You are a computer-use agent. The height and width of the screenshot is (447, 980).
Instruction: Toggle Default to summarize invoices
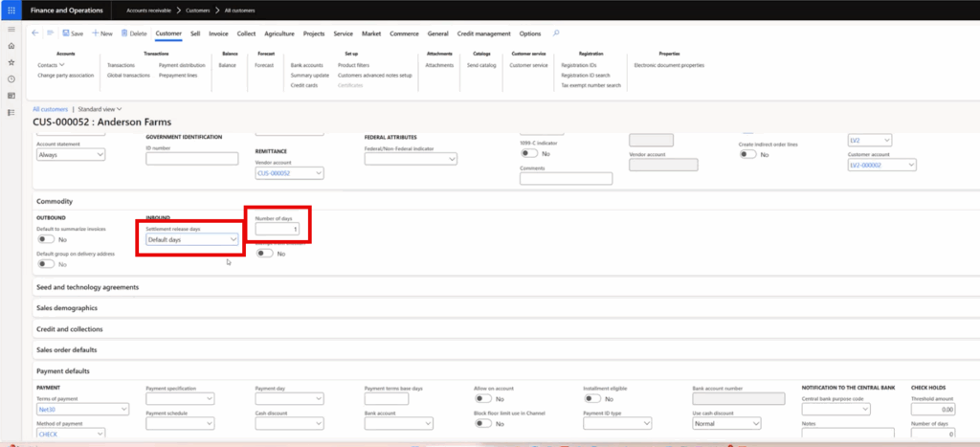46,239
